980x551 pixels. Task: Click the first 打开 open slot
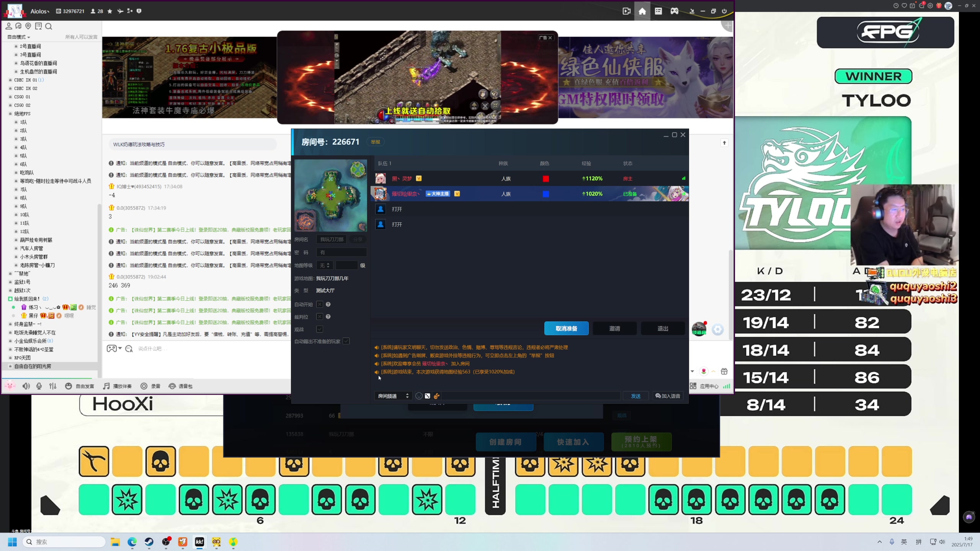pyautogui.click(x=397, y=209)
